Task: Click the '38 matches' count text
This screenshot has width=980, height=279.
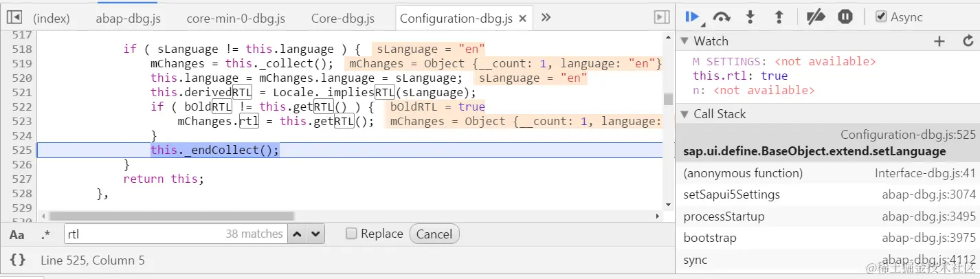Action: pyautogui.click(x=254, y=234)
